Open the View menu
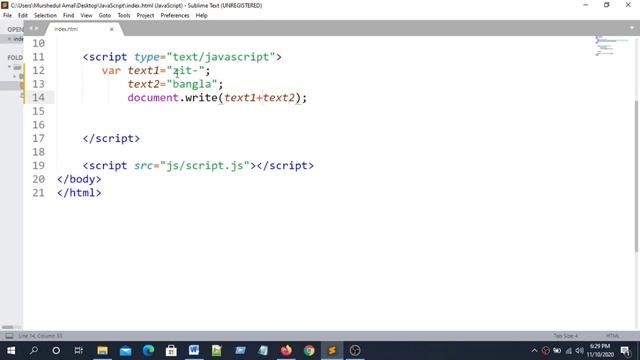Screen dimensions: 640x360 86,16
